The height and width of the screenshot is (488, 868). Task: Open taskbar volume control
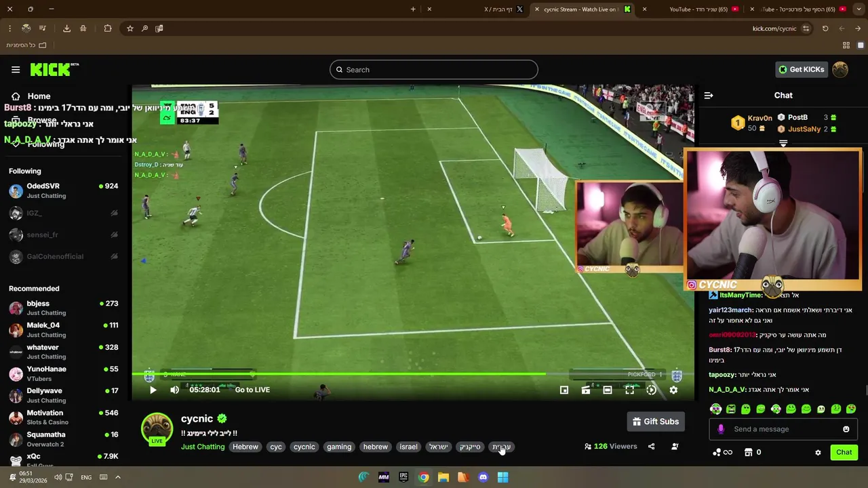tap(58, 477)
